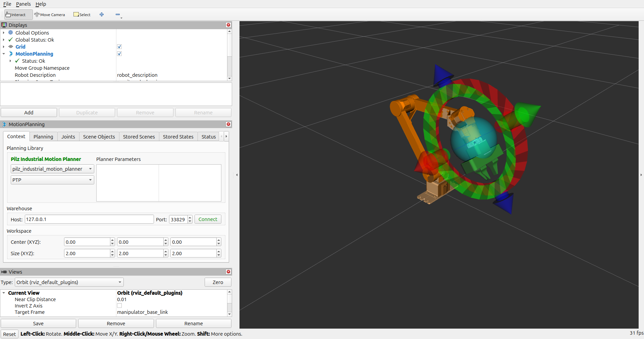Click the Save view button
This screenshot has width=644, height=339.
[x=38, y=323]
